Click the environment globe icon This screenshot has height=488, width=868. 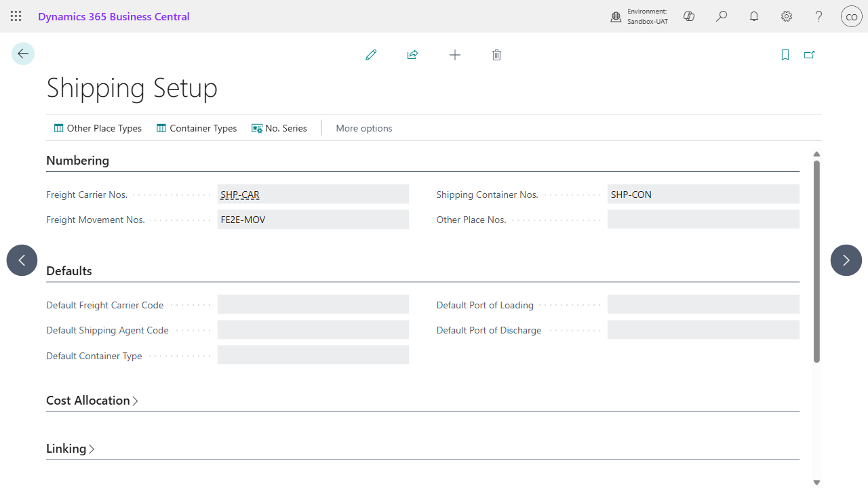pyautogui.click(x=616, y=17)
